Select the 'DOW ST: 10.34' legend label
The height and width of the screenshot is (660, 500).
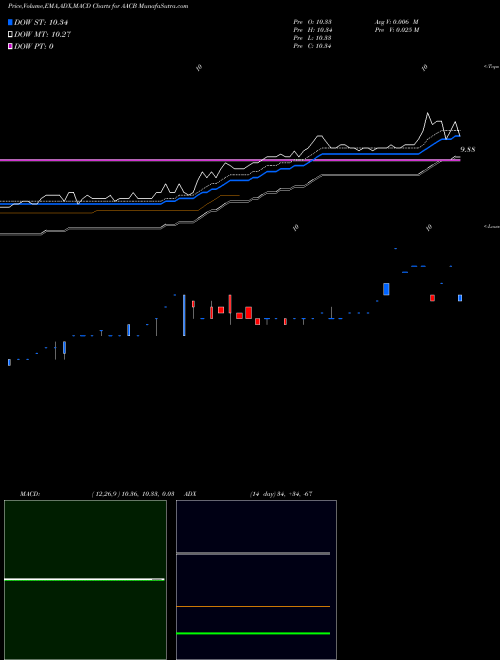(x=41, y=22)
